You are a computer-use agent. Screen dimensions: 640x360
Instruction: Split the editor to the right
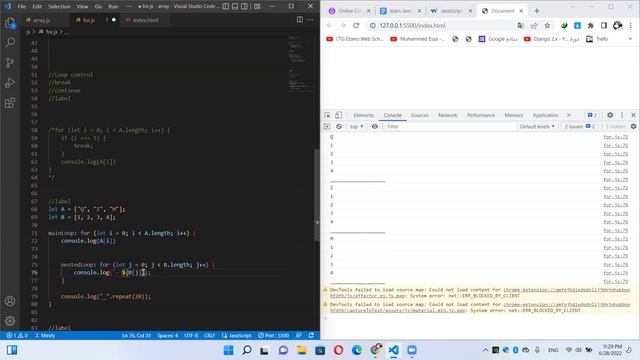pyautogui.click(x=300, y=20)
